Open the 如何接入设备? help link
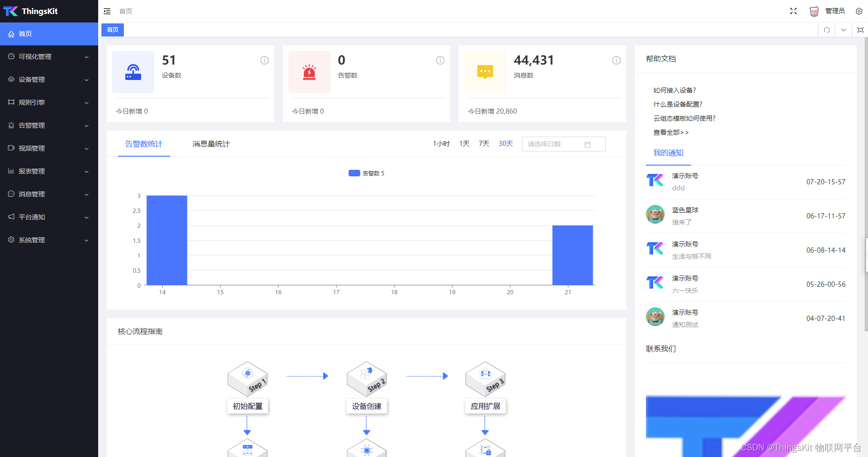The image size is (868, 457). (674, 90)
